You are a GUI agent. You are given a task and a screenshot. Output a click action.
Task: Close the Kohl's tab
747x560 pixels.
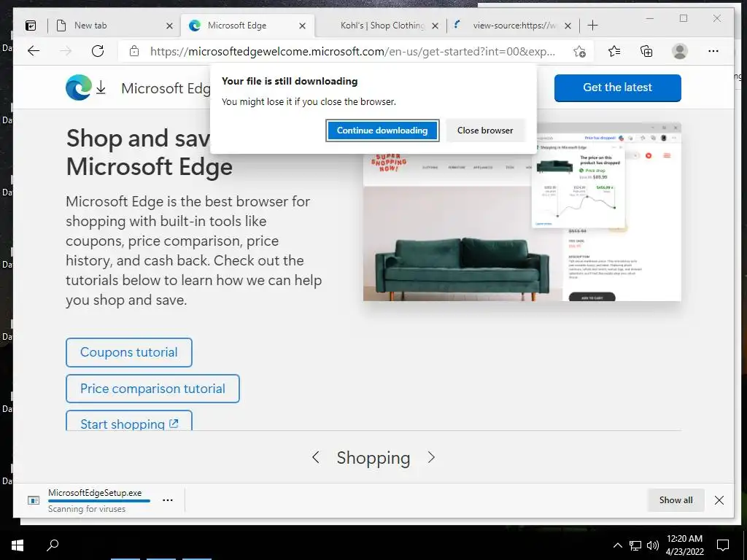[435, 26]
